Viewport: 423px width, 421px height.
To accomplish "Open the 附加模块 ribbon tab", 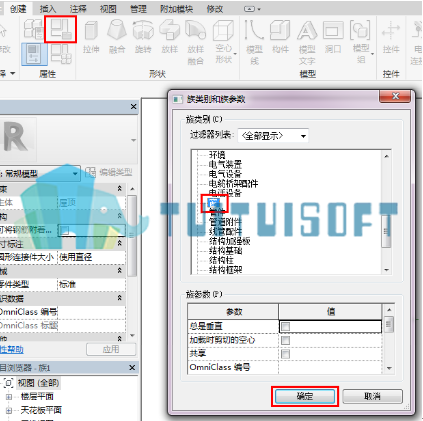I will [x=176, y=9].
